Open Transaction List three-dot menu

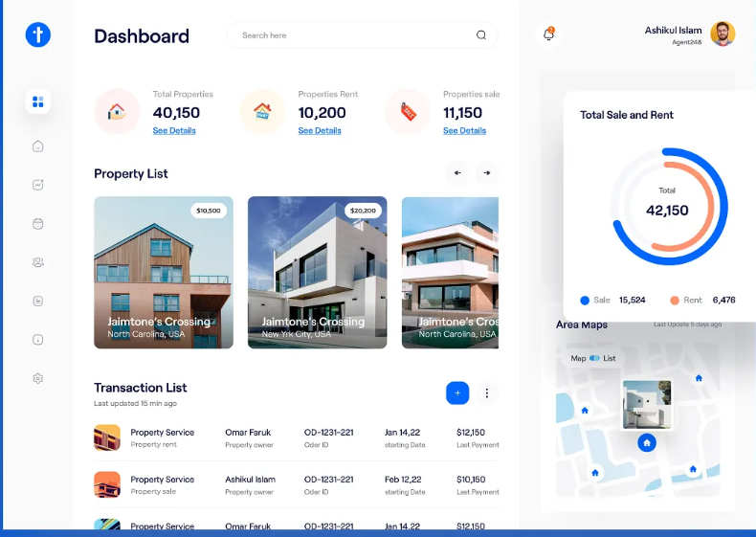487,393
